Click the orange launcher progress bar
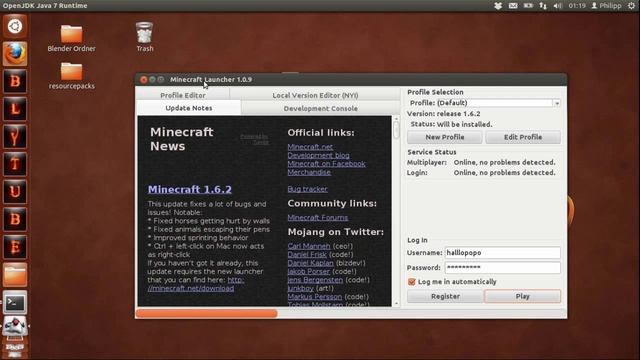 pos(207,313)
